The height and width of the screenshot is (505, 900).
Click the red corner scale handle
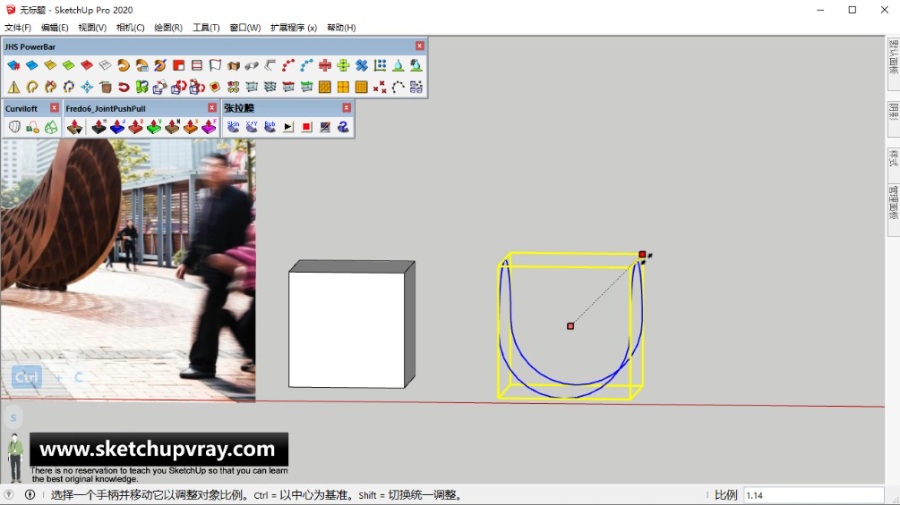coord(642,254)
